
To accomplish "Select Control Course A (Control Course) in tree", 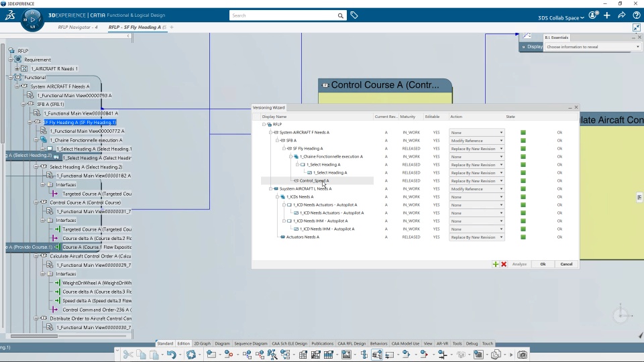I will tap(85, 202).
